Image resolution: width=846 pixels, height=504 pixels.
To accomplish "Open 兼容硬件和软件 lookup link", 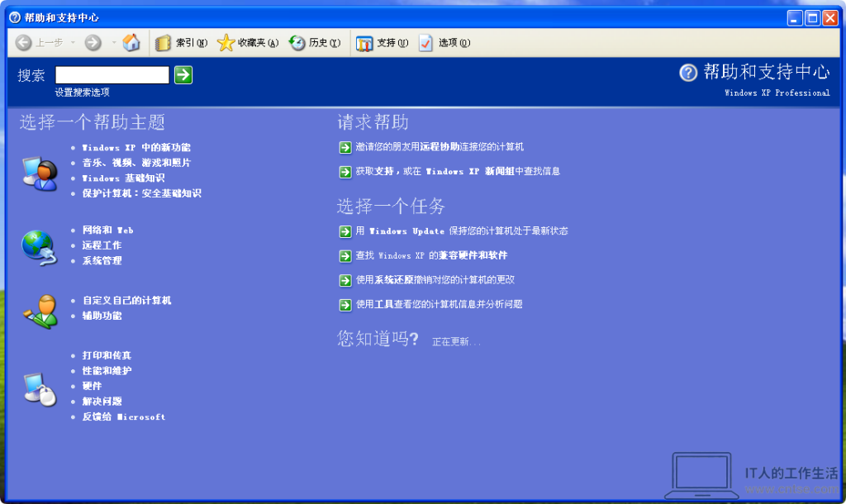I will (x=431, y=255).
